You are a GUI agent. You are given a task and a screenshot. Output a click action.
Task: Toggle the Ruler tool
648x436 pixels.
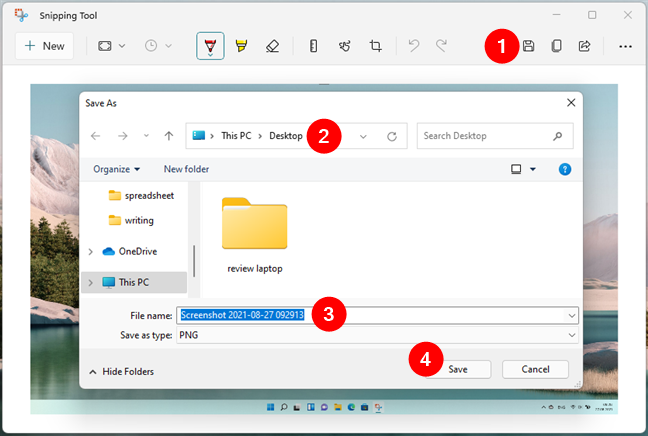point(313,46)
